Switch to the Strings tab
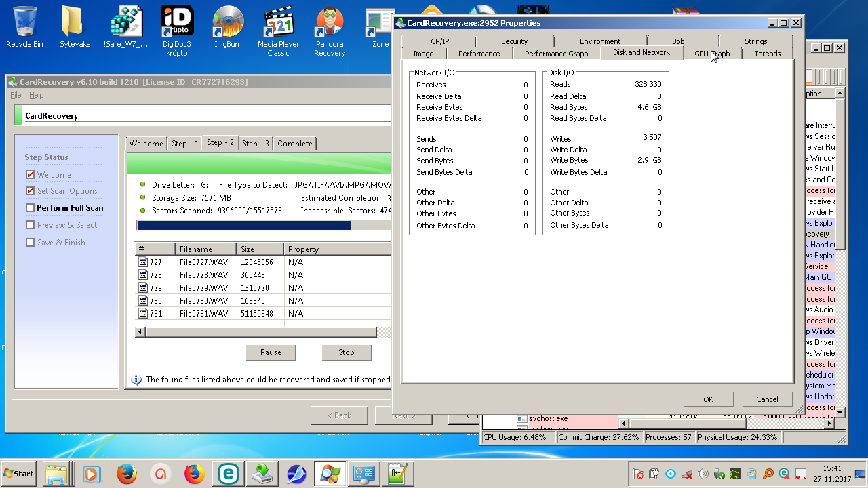Viewport: 868px width, 488px height. (x=756, y=41)
